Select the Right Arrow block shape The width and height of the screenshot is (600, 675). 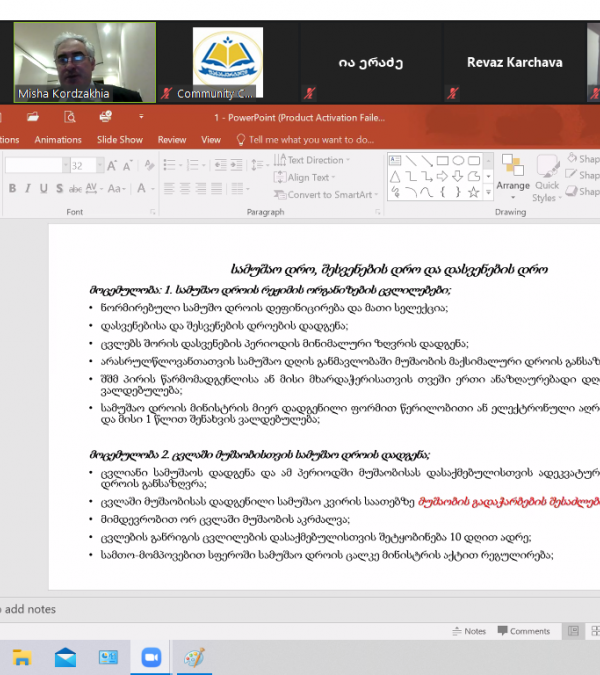point(442,176)
